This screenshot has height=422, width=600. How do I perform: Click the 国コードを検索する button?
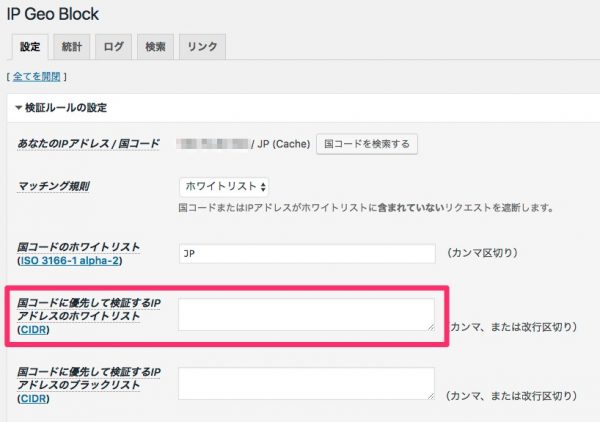click(x=367, y=144)
